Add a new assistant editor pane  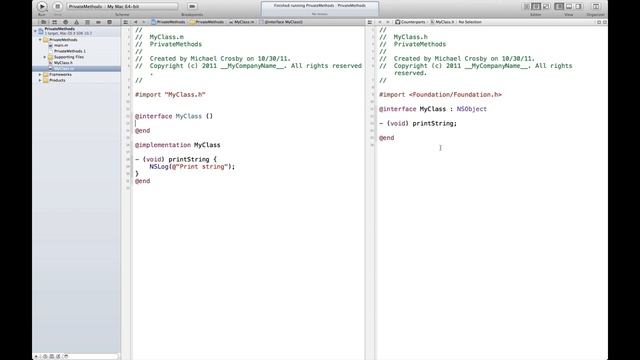599,22
